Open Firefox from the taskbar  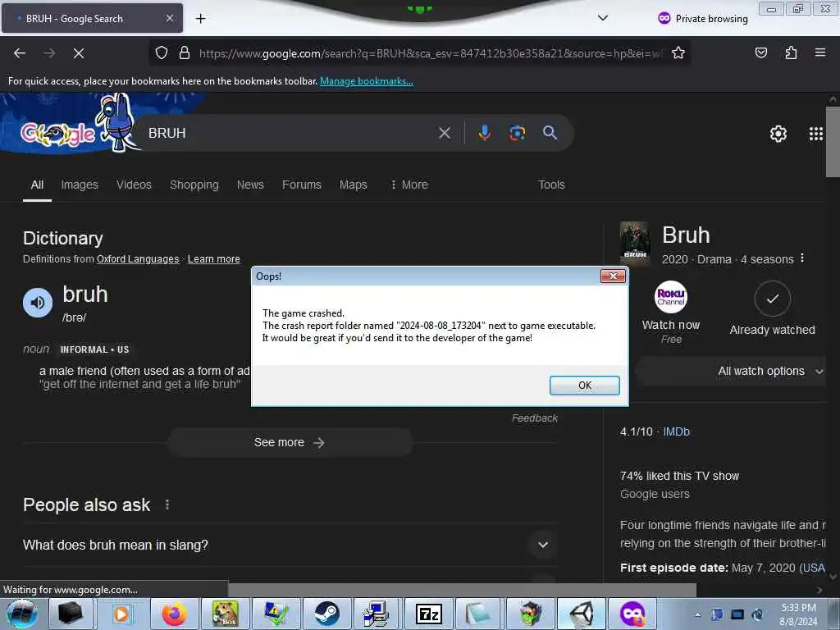click(x=174, y=614)
